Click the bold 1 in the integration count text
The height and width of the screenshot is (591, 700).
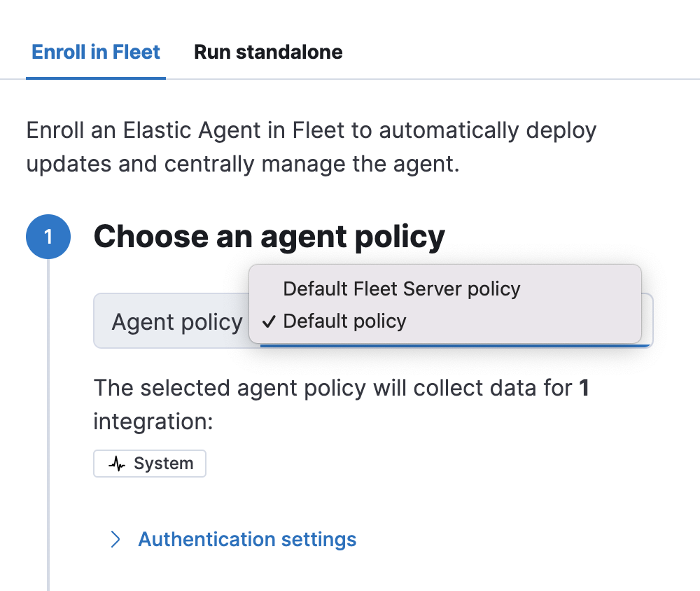click(584, 387)
